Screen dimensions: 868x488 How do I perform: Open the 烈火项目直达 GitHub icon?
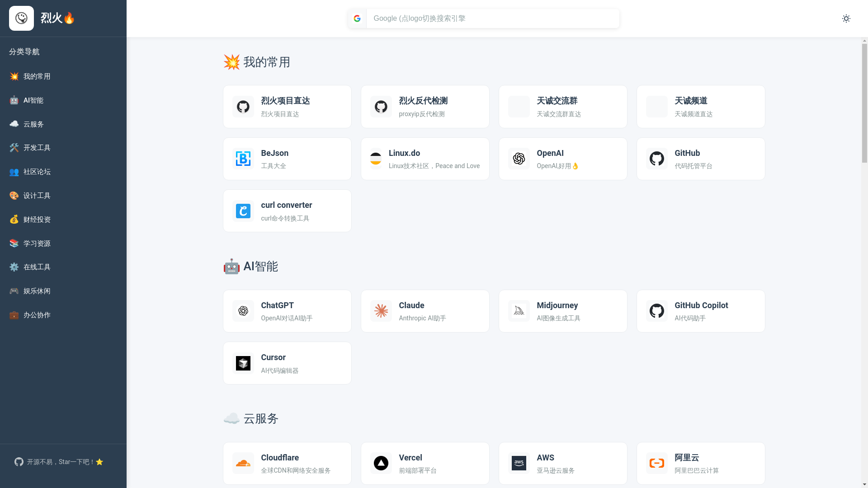pos(243,107)
